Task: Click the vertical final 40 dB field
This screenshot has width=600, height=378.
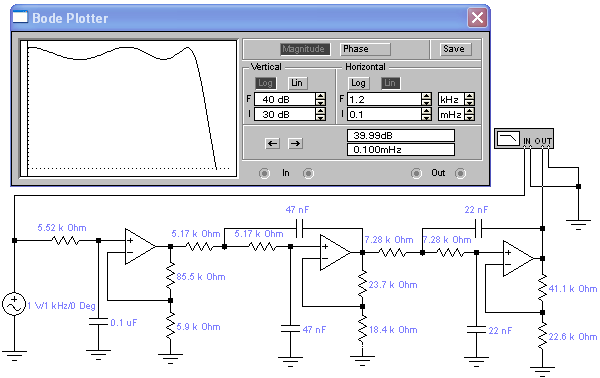Action: coord(285,99)
